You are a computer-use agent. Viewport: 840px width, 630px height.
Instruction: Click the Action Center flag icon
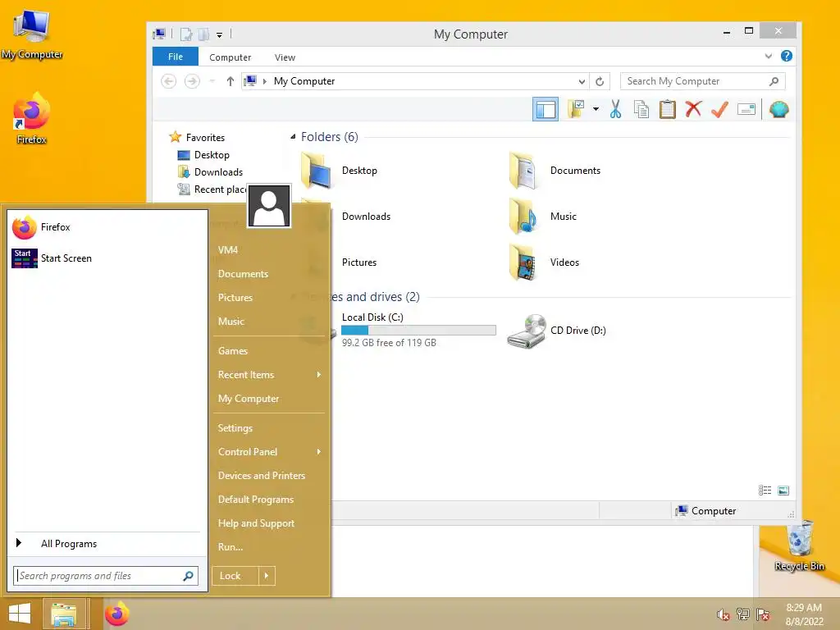click(x=763, y=614)
